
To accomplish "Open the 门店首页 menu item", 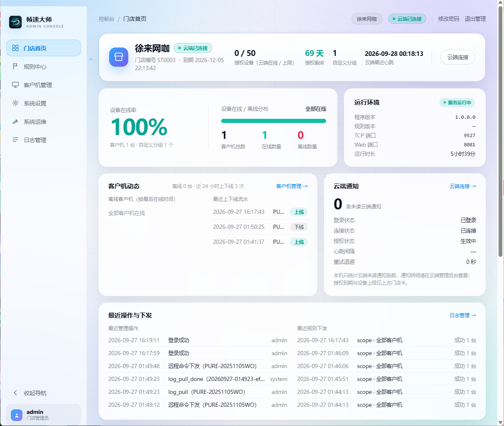I will [x=43, y=48].
